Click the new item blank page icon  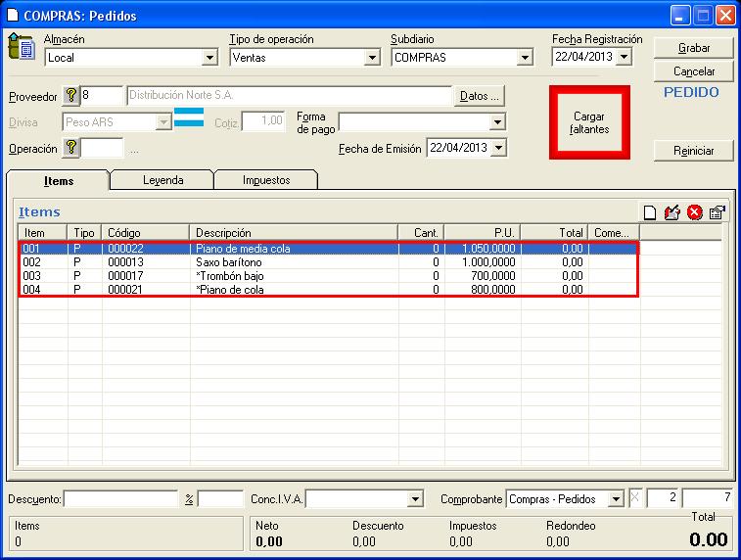click(x=650, y=212)
